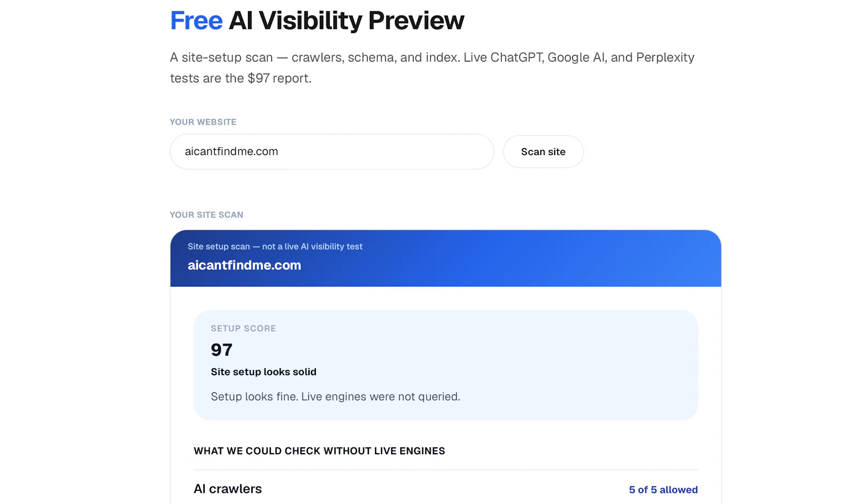
Task: Click the AI Visibility Preview heading text
Action: point(346,21)
